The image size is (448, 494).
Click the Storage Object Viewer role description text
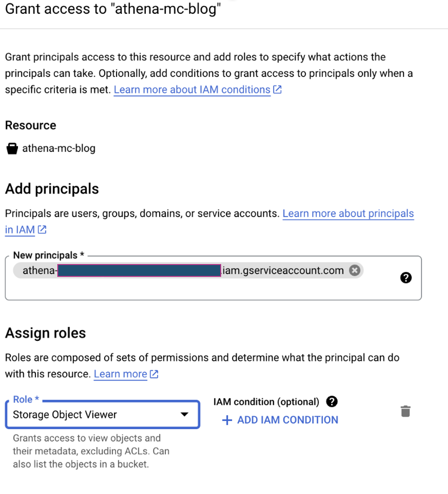coord(90,451)
